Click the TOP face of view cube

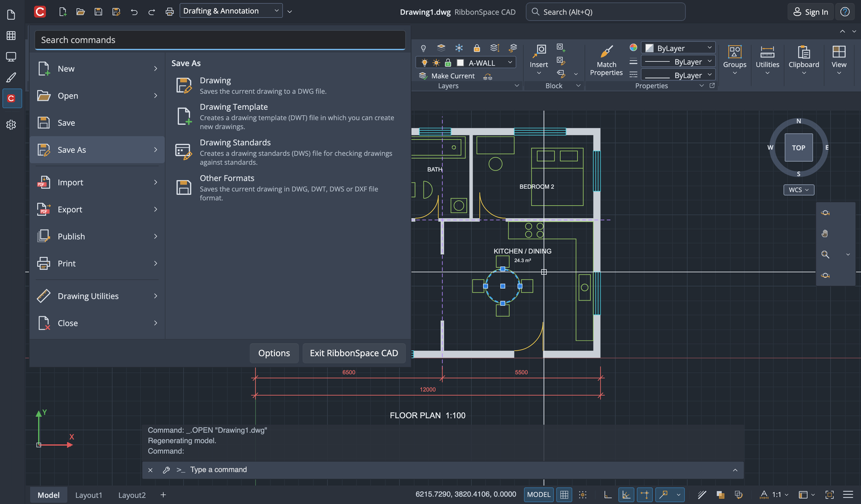pos(799,147)
